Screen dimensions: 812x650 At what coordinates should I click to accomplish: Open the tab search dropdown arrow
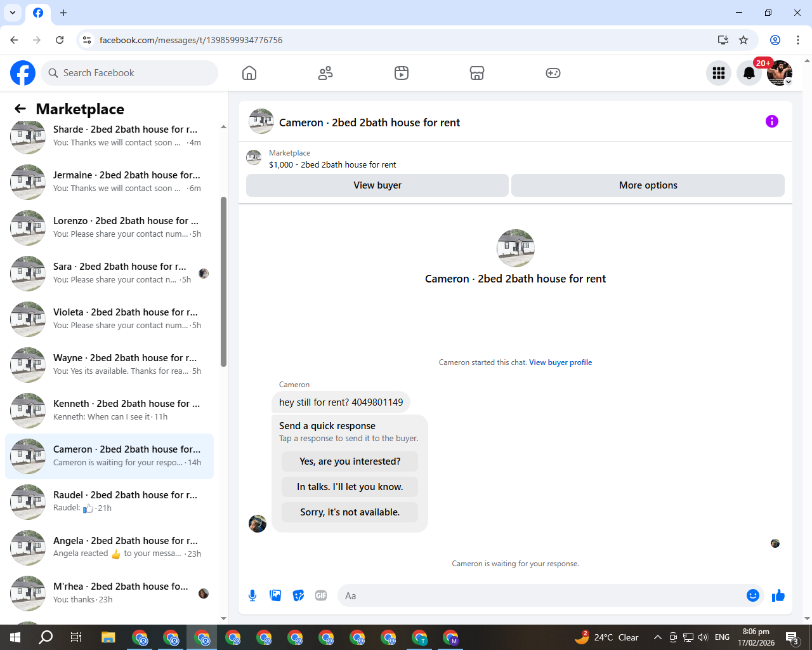tap(13, 13)
